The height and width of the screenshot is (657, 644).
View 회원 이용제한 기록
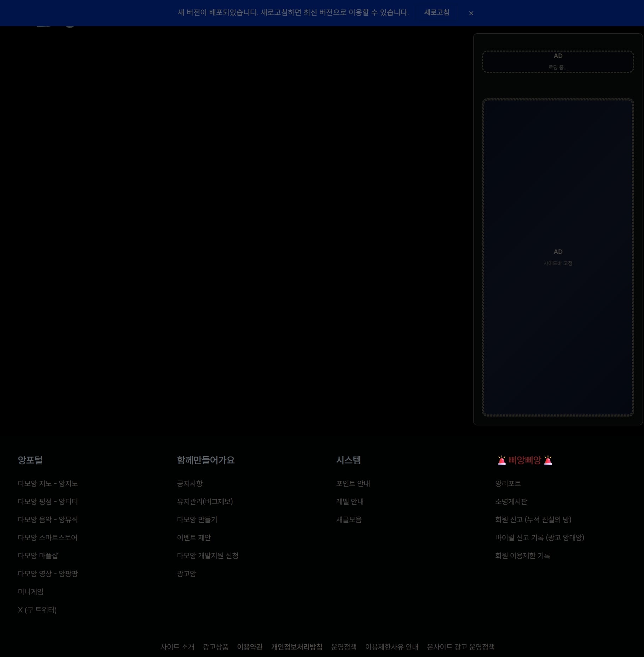pyautogui.click(x=523, y=556)
